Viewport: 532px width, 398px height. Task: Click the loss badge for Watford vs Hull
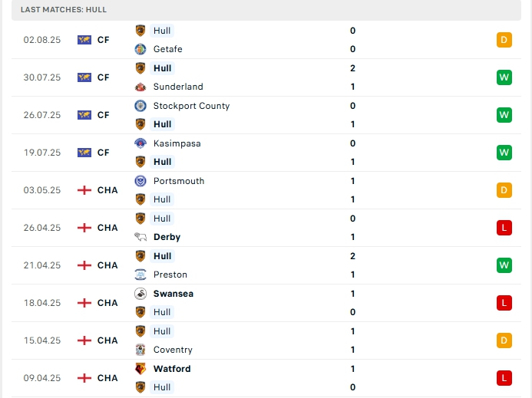pyautogui.click(x=504, y=378)
